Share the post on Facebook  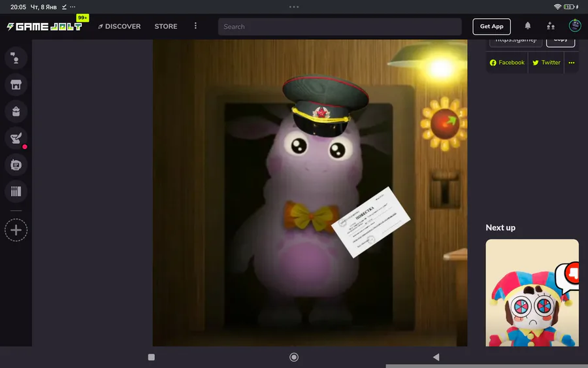pyautogui.click(x=507, y=63)
